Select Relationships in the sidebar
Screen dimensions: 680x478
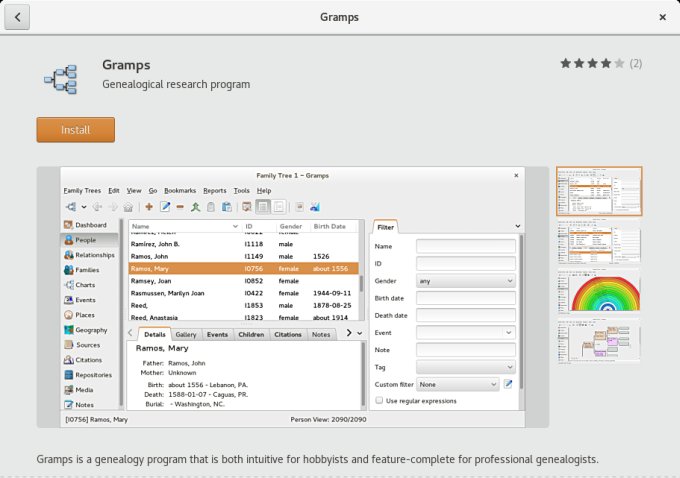[94, 255]
